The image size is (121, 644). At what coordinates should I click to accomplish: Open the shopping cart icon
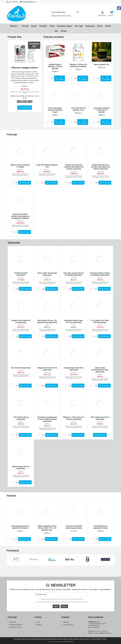pyautogui.click(x=111, y=12)
